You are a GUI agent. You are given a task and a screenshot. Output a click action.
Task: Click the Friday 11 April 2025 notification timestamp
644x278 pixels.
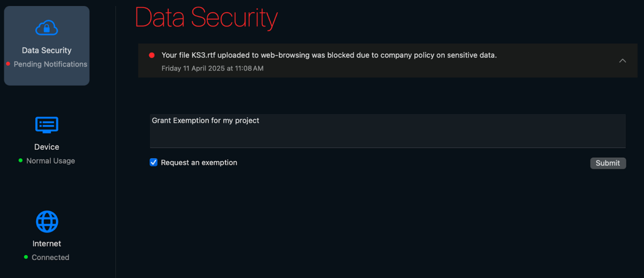coord(212,69)
